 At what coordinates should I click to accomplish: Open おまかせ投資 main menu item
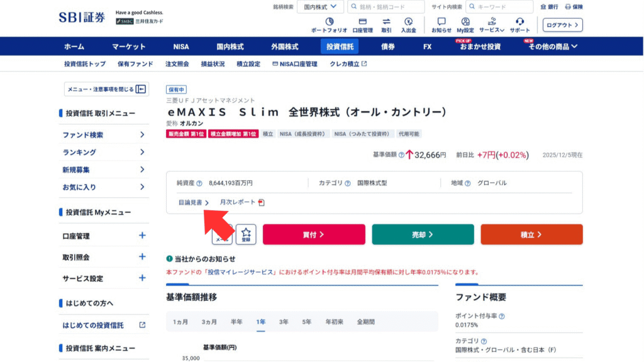point(480,47)
